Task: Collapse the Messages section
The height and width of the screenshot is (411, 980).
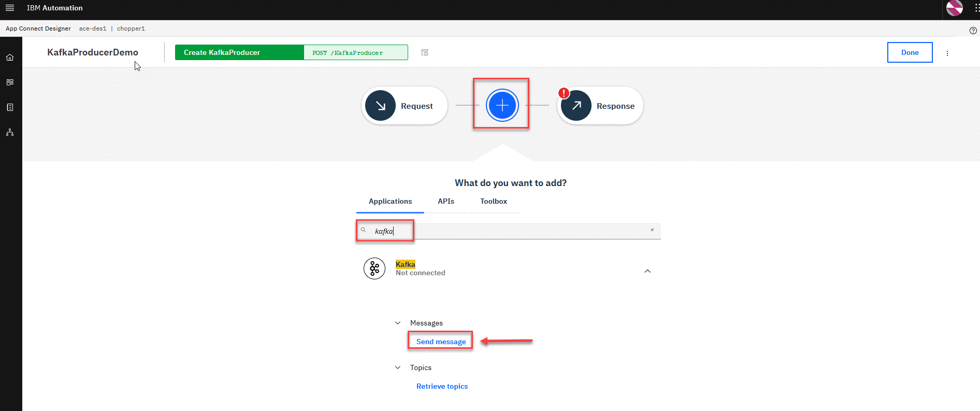Action: point(398,323)
